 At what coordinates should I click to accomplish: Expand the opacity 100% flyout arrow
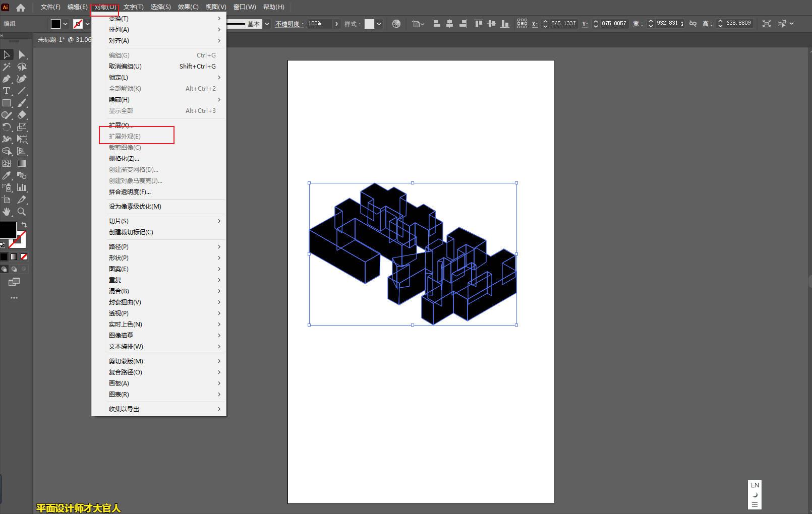[x=336, y=24]
